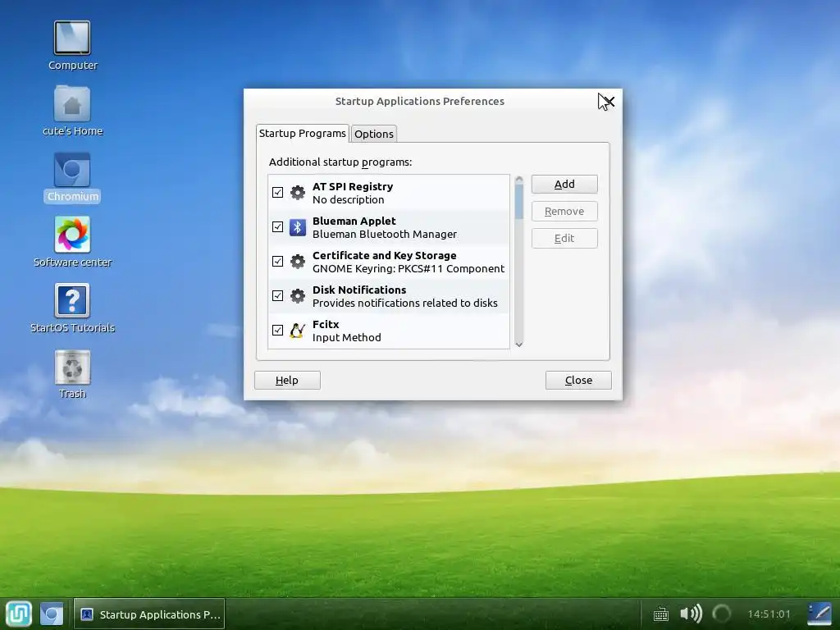Click the Fcitx penguin icon

297,331
